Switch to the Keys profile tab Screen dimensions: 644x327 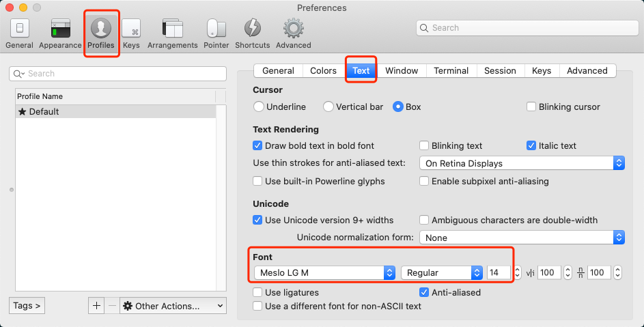pos(542,71)
